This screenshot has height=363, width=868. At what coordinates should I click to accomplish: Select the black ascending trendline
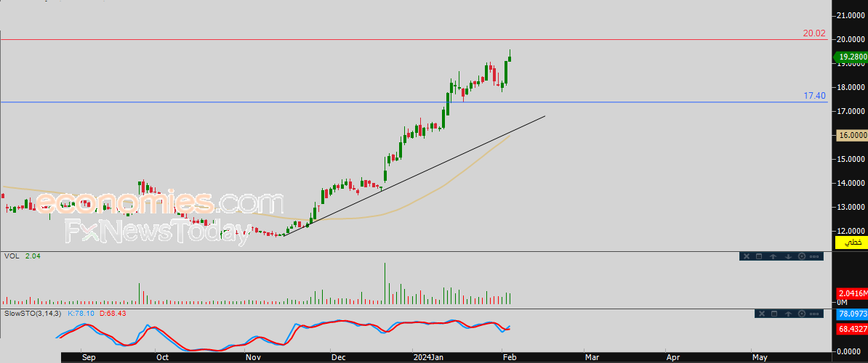point(415,175)
